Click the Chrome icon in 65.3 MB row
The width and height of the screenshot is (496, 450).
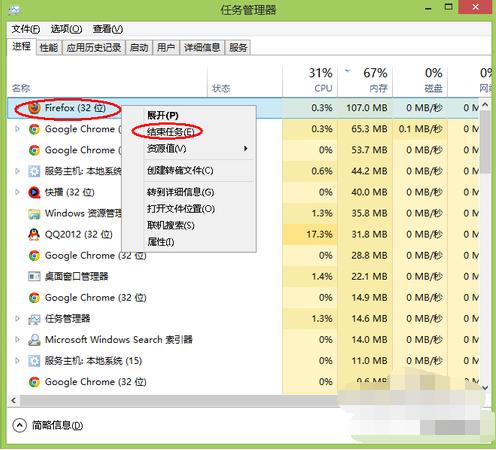click(34, 129)
